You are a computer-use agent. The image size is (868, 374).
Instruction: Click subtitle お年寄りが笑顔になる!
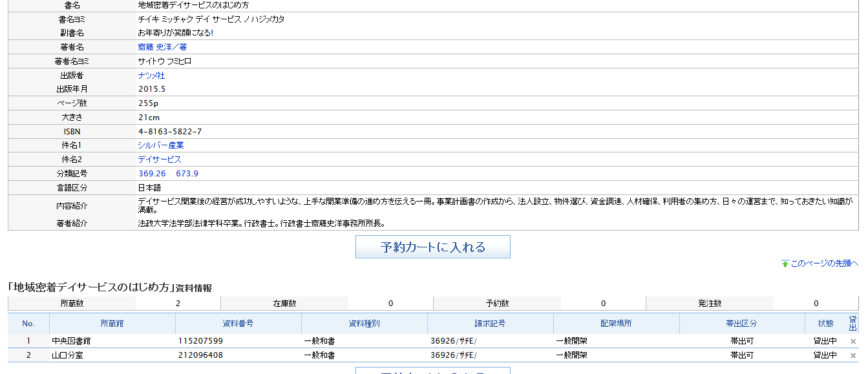click(176, 33)
